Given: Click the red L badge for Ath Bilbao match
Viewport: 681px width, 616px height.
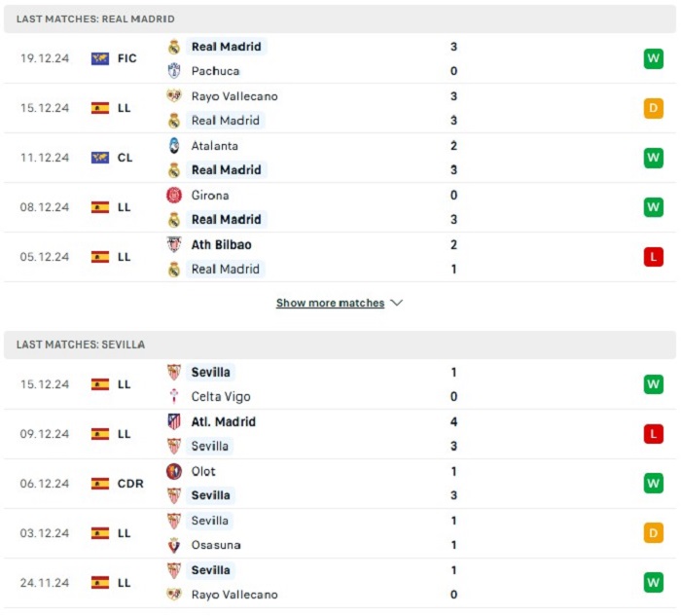Looking at the screenshot, I should [x=653, y=257].
